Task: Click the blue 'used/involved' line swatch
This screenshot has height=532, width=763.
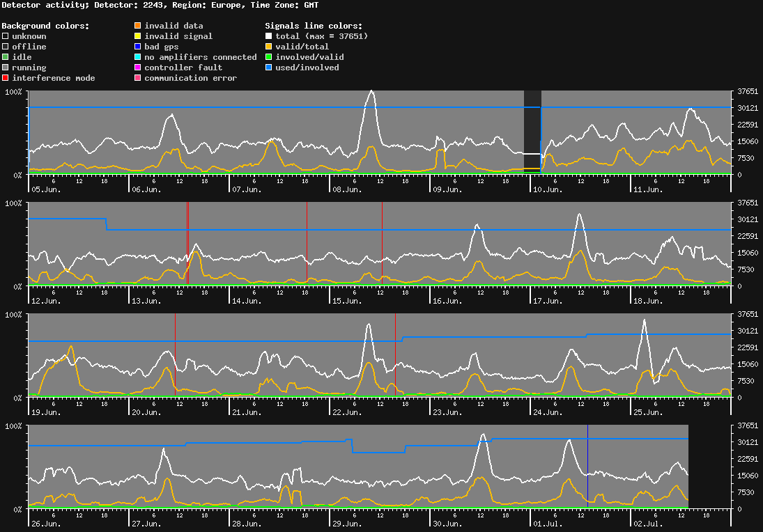Action: coord(268,67)
